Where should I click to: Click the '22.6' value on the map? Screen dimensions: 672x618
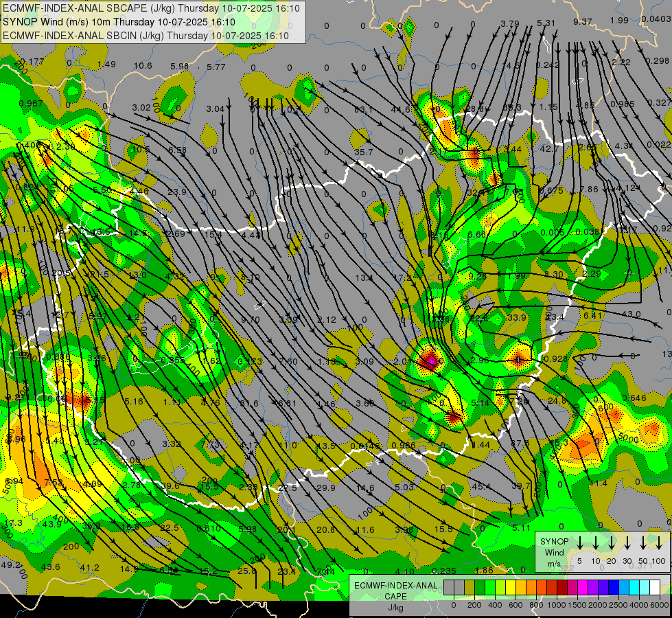click(478, 318)
